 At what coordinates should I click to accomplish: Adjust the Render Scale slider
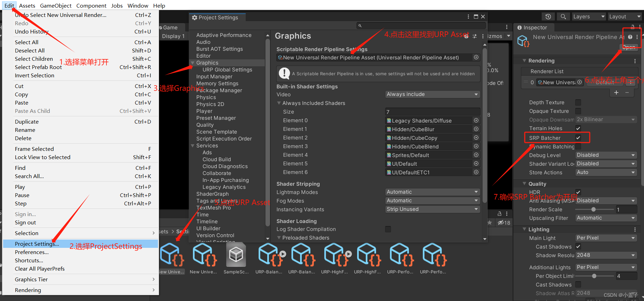click(594, 210)
